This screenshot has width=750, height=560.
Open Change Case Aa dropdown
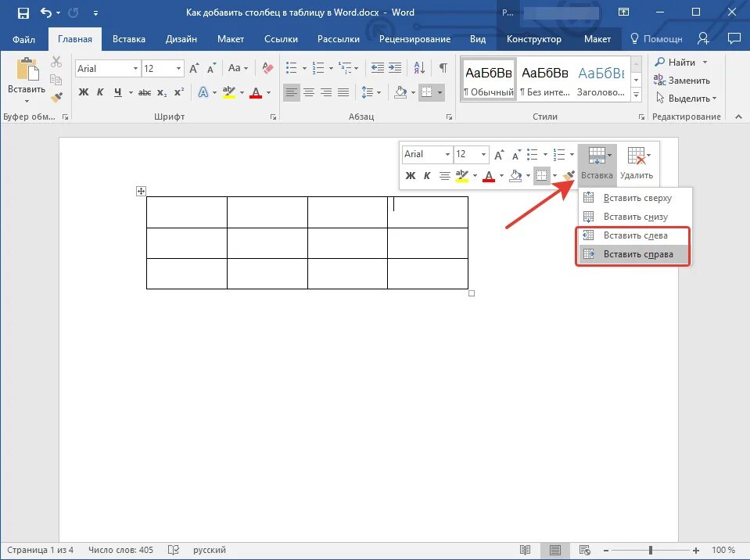coord(239,68)
